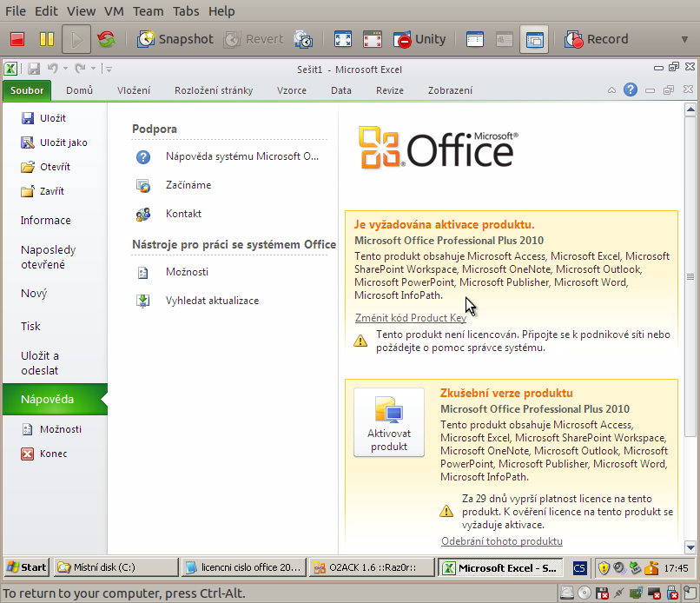Collapse the ribbon with the caret icon
The height and width of the screenshot is (603, 700).
point(611,90)
